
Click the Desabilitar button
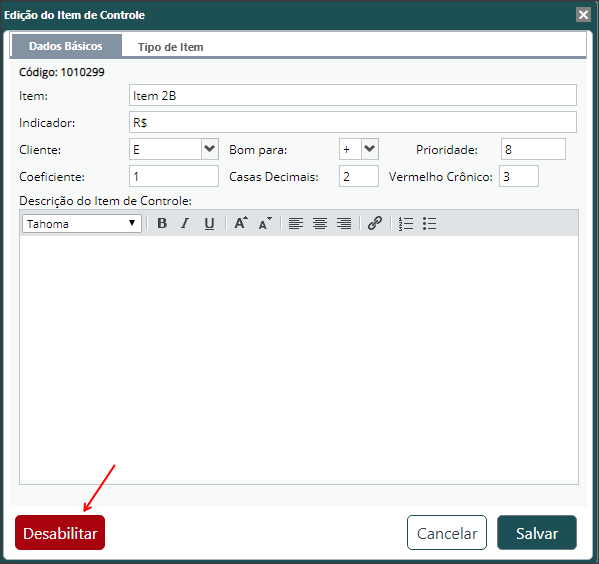pyautogui.click(x=60, y=533)
